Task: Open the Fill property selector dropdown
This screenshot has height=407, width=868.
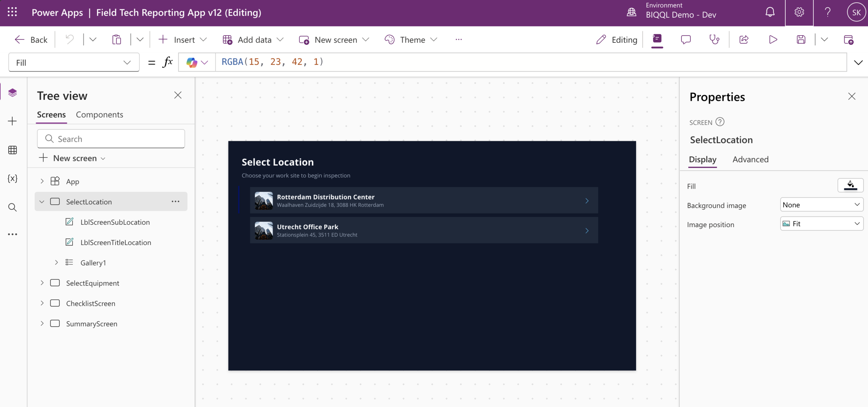Action: click(74, 62)
